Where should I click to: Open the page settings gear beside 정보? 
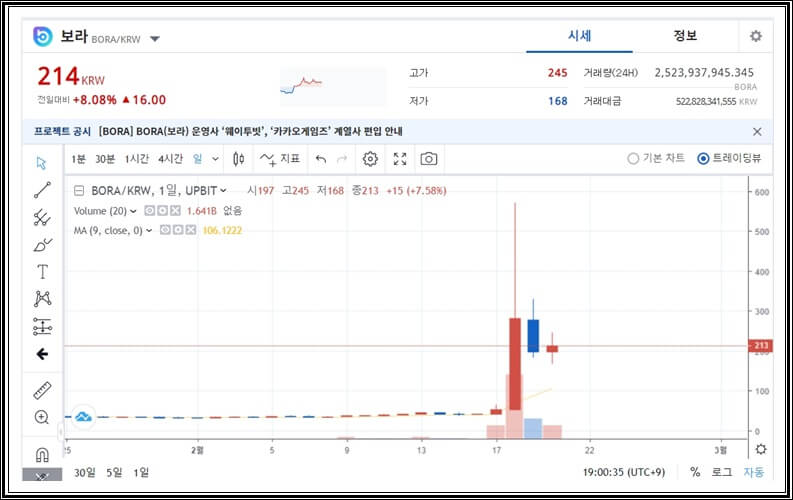(756, 36)
